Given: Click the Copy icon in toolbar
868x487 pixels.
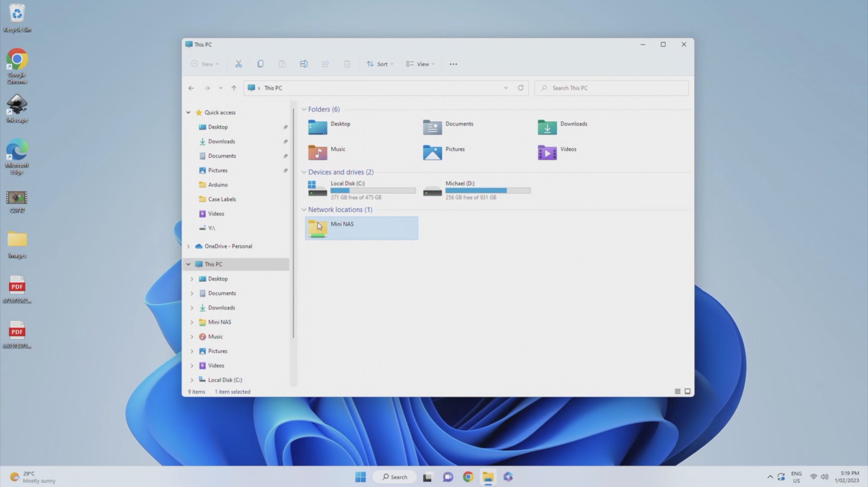Looking at the screenshot, I should pos(260,64).
